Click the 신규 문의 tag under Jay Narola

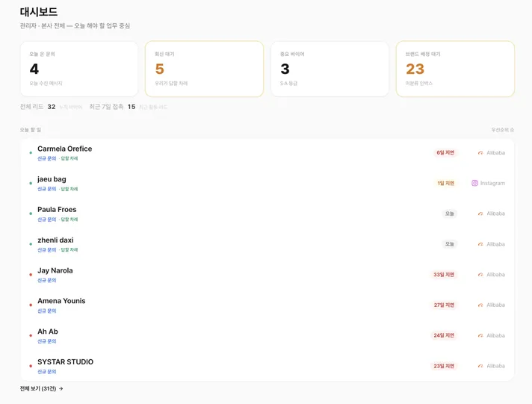47,280
